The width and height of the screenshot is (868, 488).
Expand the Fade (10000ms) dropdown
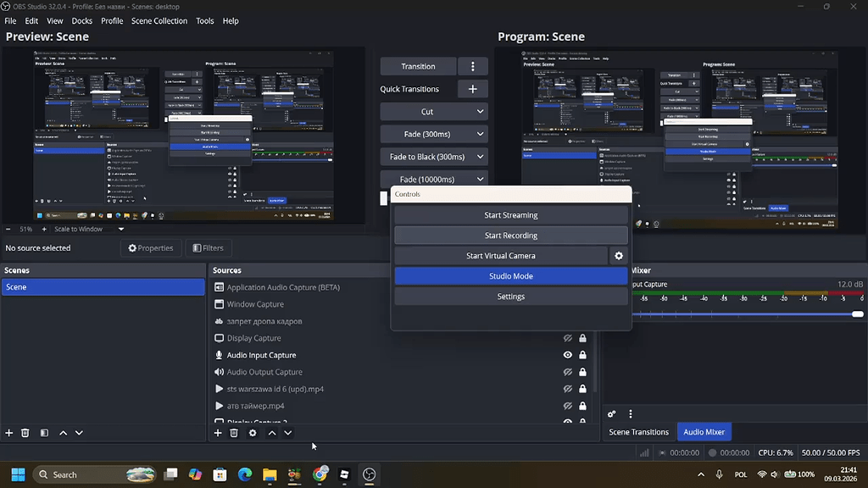[480, 180]
